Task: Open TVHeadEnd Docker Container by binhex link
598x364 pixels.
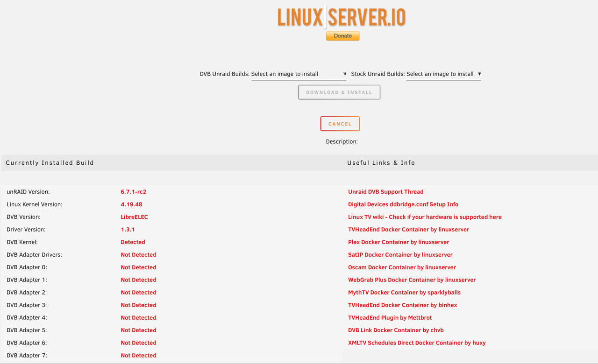Action: 403,305
